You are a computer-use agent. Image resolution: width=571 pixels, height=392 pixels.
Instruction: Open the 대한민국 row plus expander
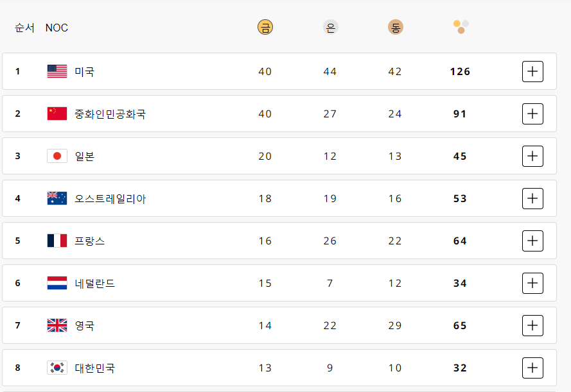click(x=532, y=368)
